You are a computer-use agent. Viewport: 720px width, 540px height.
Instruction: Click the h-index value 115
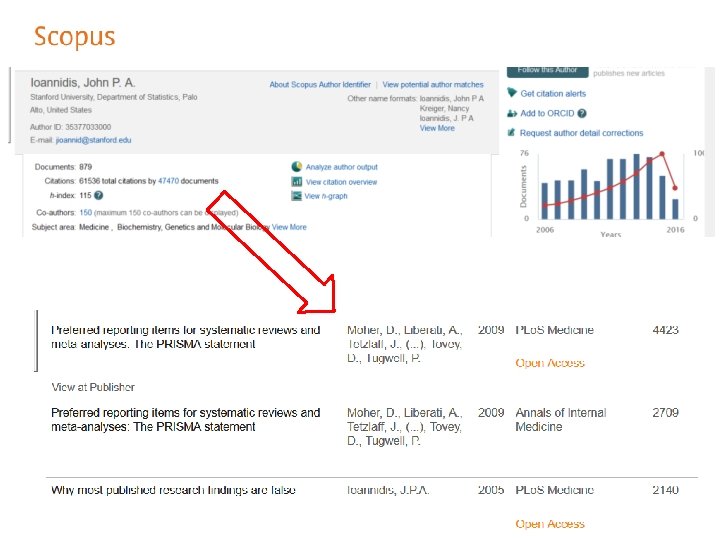click(85, 195)
